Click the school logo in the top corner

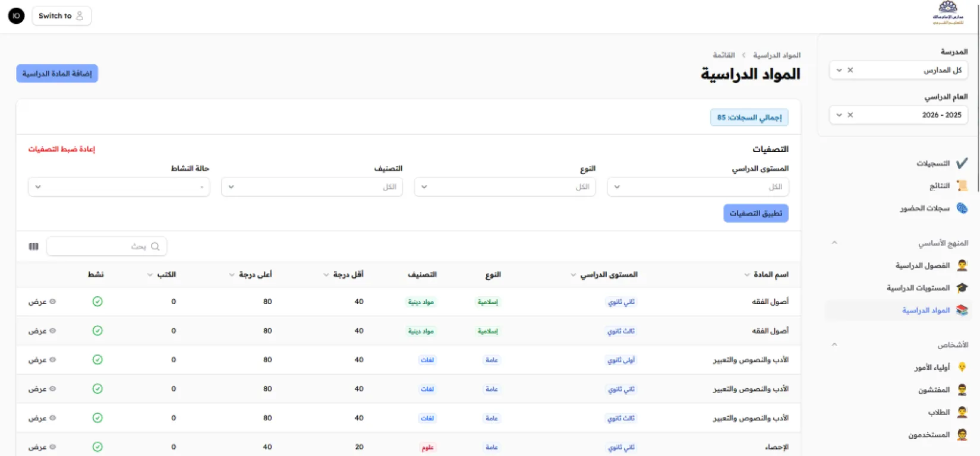pos(948,12)
